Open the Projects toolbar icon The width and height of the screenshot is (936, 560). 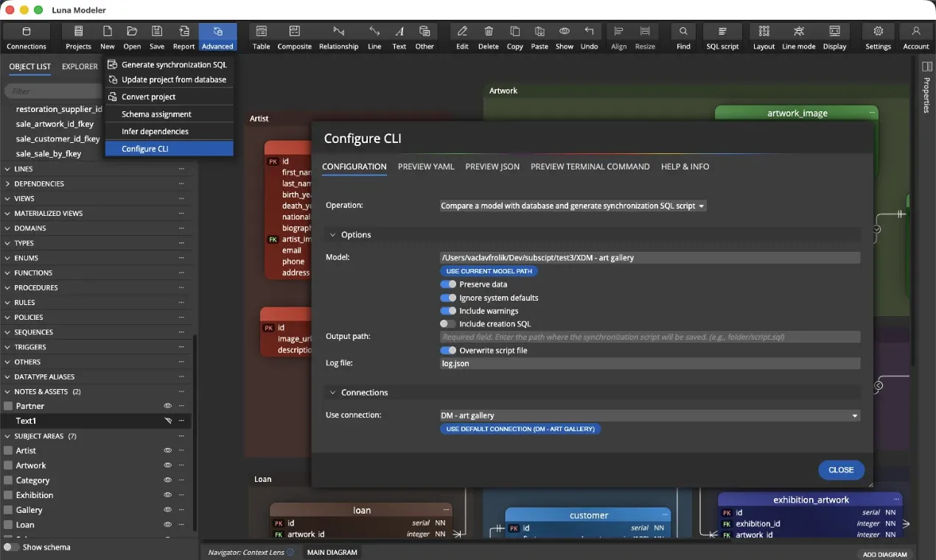[78, 38]
